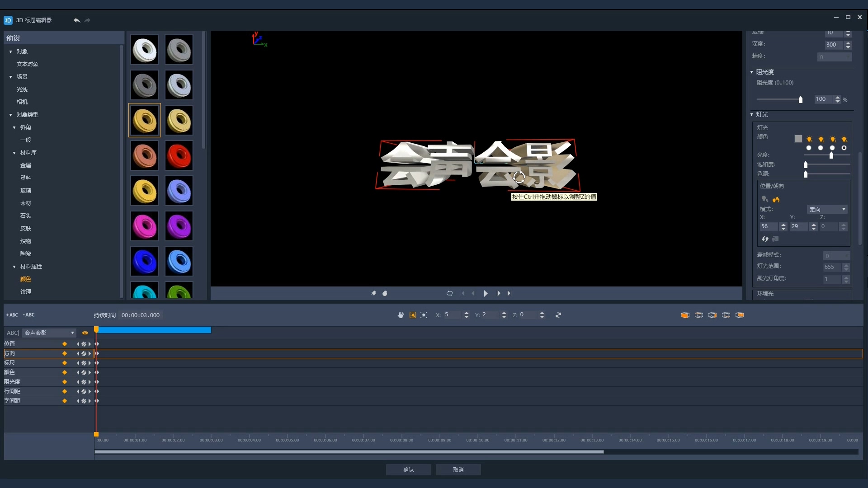Select the radio button under light 1

pos(809,148)
